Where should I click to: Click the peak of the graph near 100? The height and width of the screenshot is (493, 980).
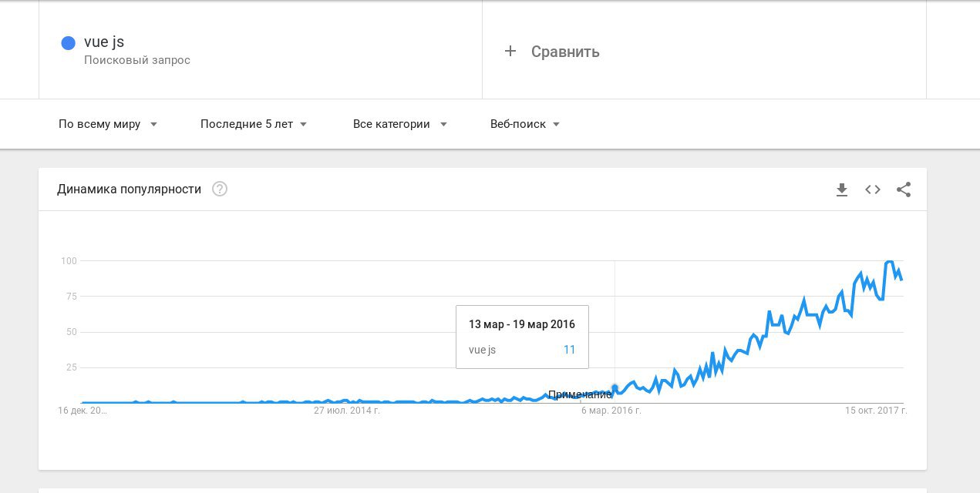tap(889, 262)
